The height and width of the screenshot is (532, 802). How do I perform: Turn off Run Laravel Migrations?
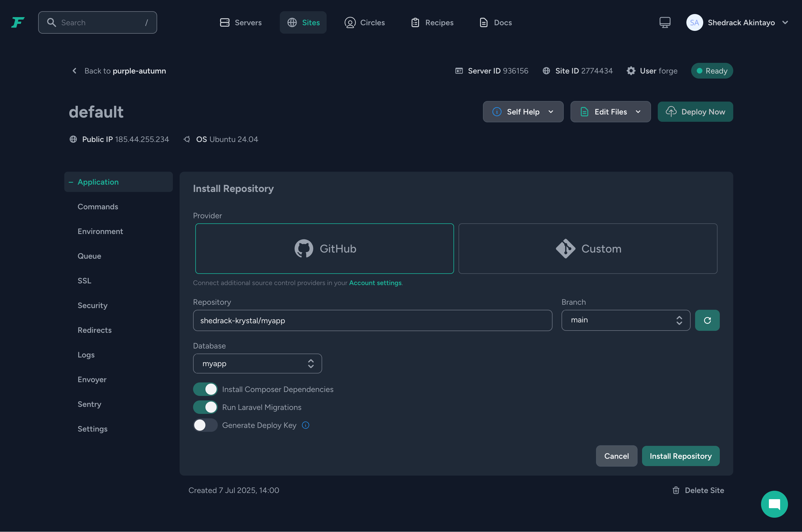click(205, 407)
